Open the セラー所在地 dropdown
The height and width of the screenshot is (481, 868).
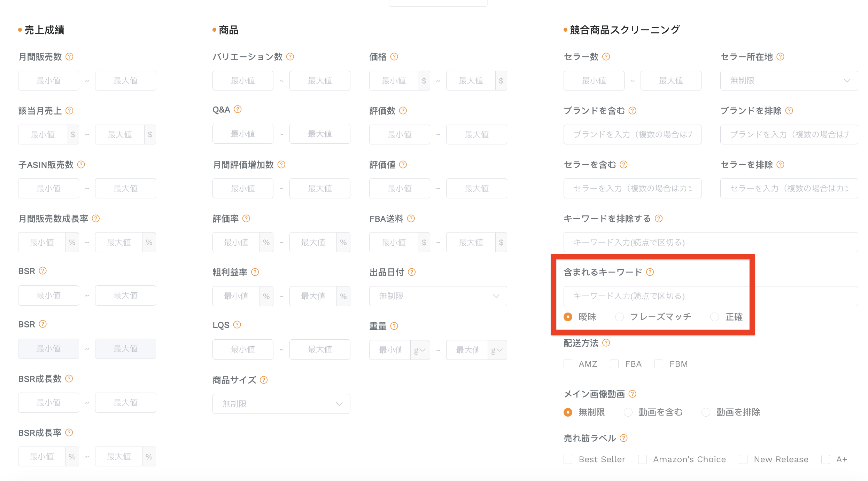[x=789, y=80]
